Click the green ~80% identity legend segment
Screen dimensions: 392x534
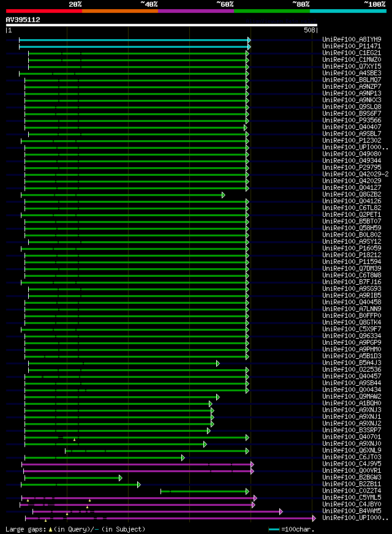(272, 11)
